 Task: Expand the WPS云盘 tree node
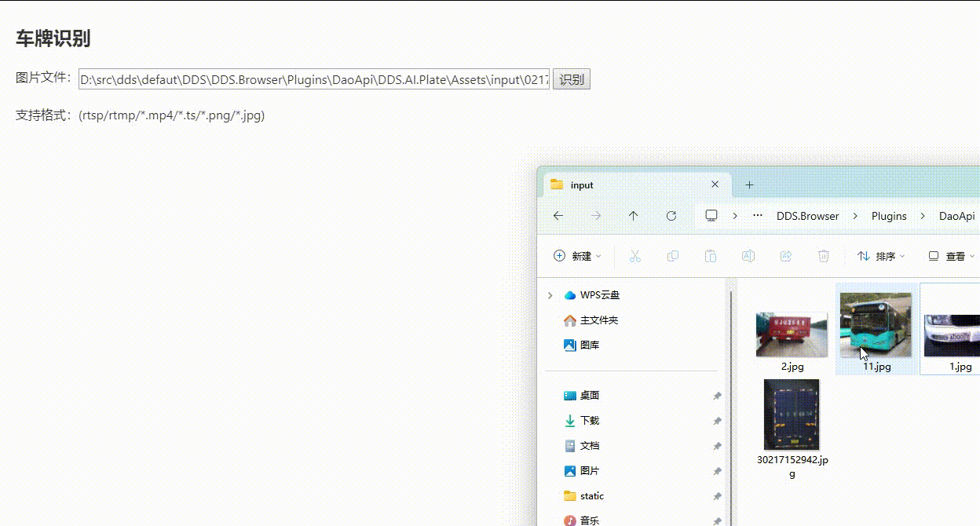550,295
